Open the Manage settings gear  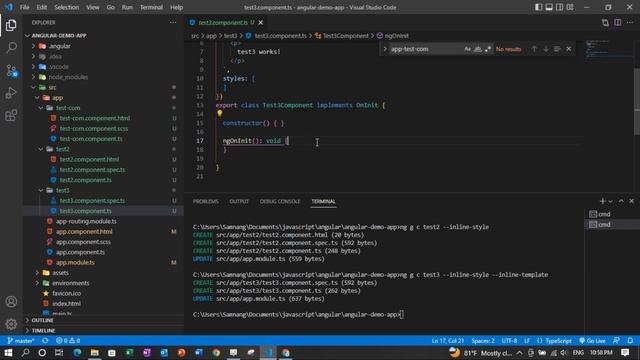coord(11,324)
